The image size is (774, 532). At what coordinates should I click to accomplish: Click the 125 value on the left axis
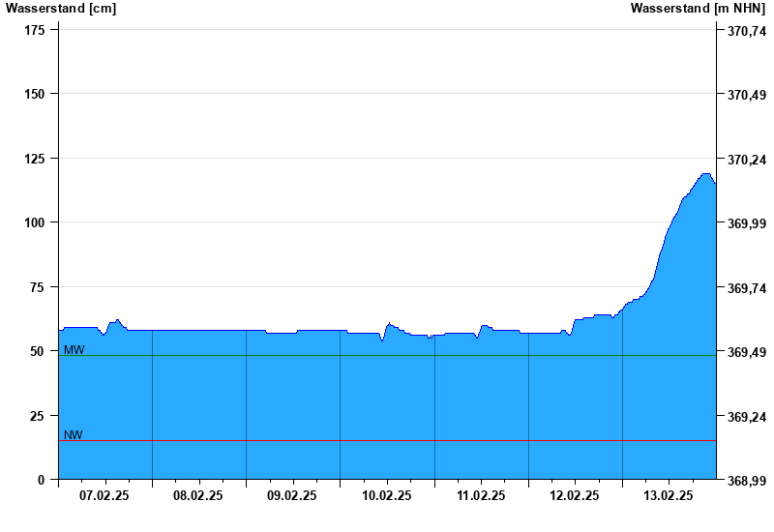coord(34,158)
